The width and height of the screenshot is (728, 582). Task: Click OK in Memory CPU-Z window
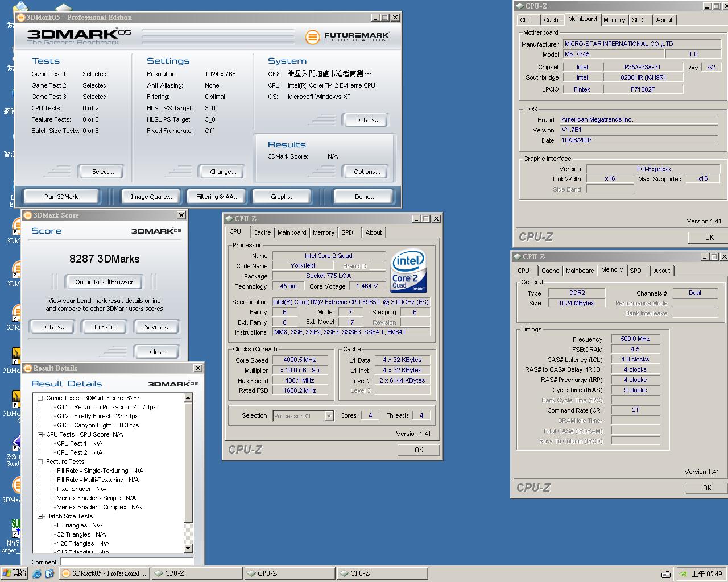pyautogui.click(x=707, y=488)
